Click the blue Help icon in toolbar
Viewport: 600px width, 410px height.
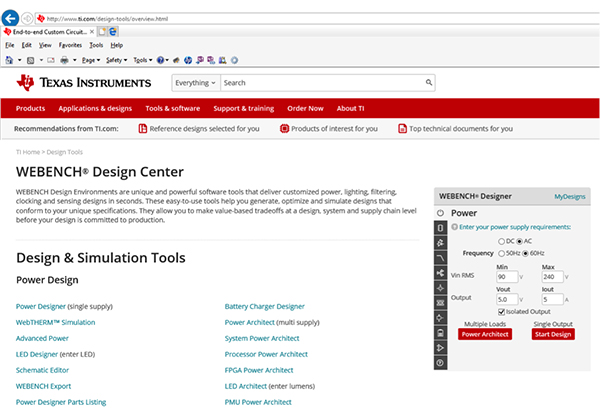[162, 60]
